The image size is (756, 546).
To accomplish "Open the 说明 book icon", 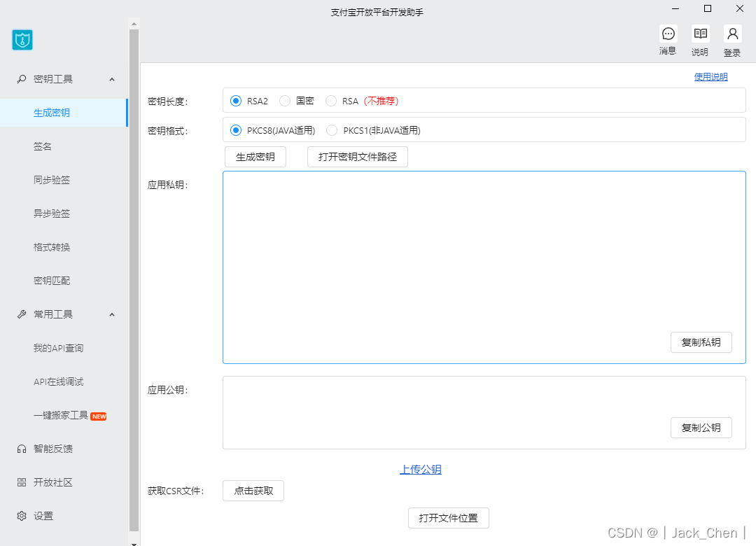I will coord(700,34).
